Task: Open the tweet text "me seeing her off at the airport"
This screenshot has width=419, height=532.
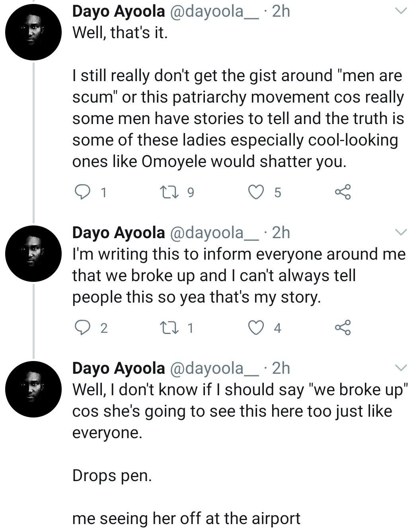Action: [186, 518]
